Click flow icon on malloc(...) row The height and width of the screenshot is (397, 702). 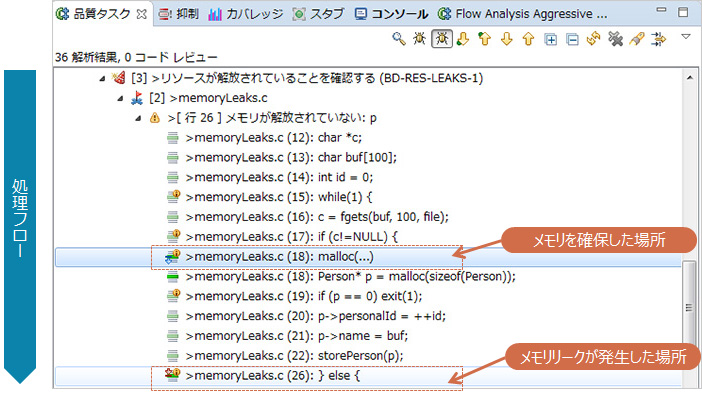pyautogui.click(x=173, y=256)
